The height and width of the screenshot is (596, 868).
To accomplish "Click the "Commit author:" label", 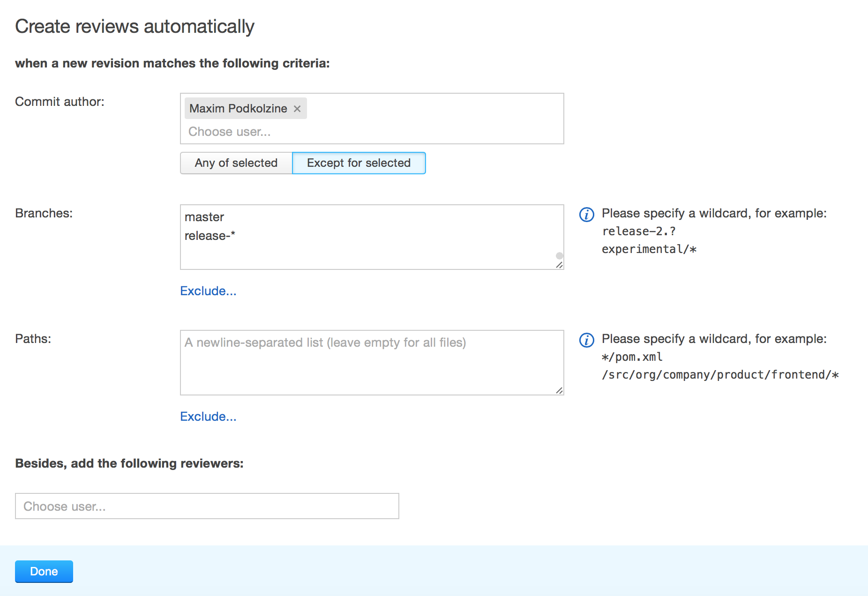I will pos(60,102).
